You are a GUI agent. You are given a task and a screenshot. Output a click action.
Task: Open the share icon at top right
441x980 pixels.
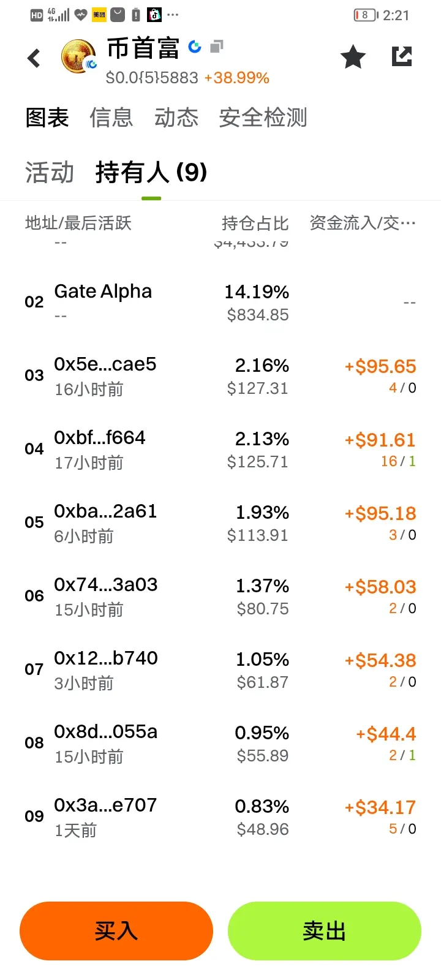pyautogui.click(x=402, y=56)
